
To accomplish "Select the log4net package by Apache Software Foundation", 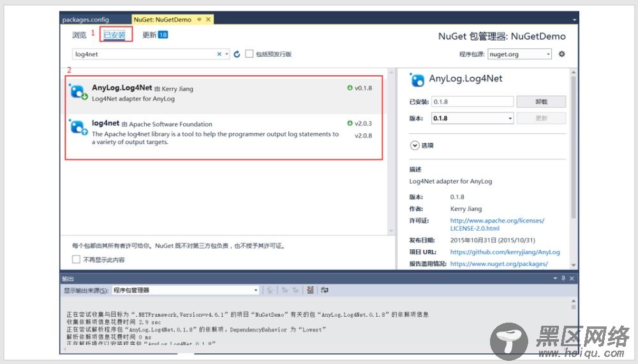I will 224,132.
